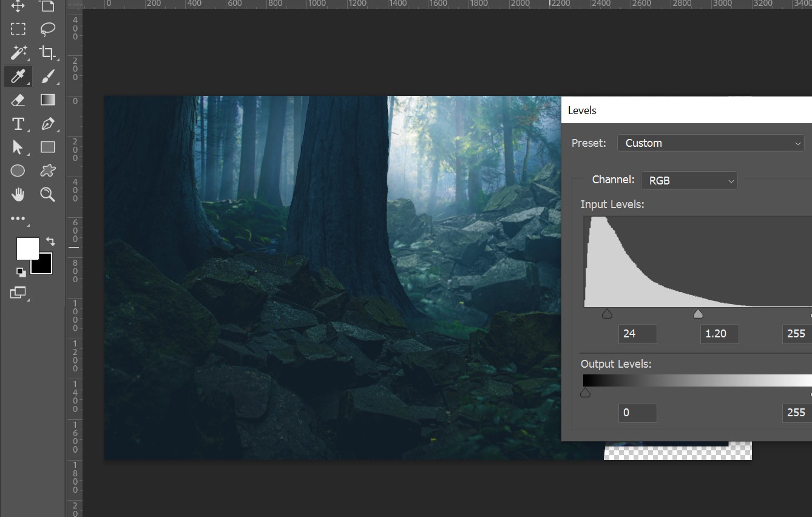
Task: Change the screen mode
Action: (18, 293)
